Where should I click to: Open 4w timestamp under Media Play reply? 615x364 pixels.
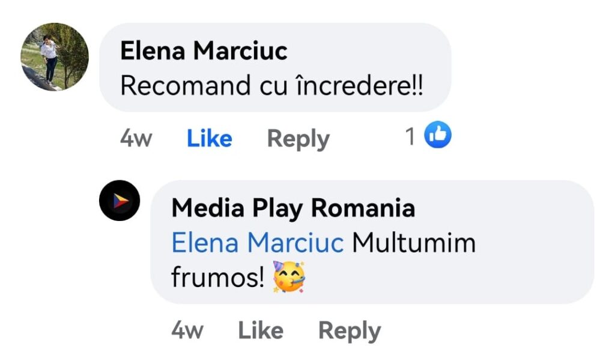pos(187,330)
